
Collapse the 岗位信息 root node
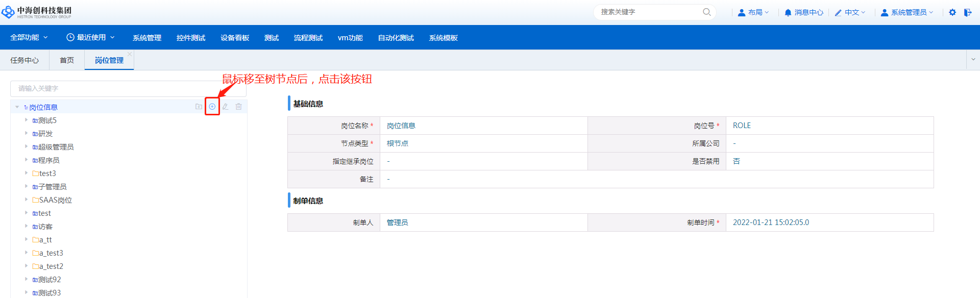[x=17, y=107]
